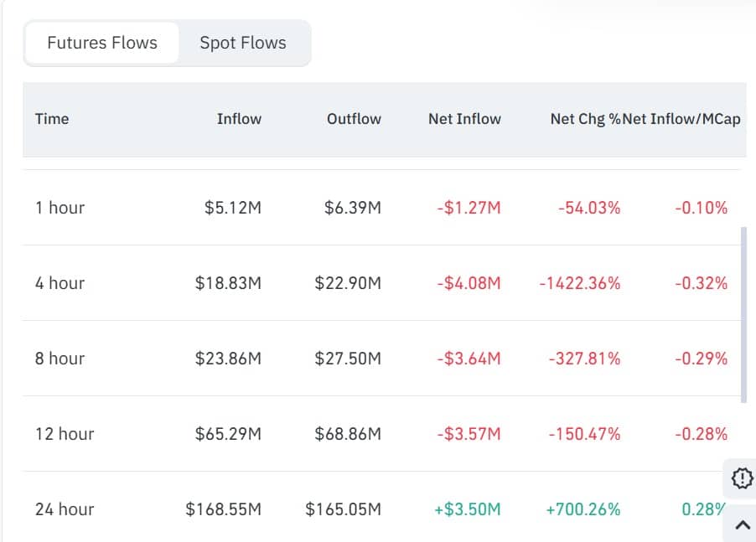Switch to the Spot Flows tab
Viewport: 756px width, 542px height.
[243, 43]
